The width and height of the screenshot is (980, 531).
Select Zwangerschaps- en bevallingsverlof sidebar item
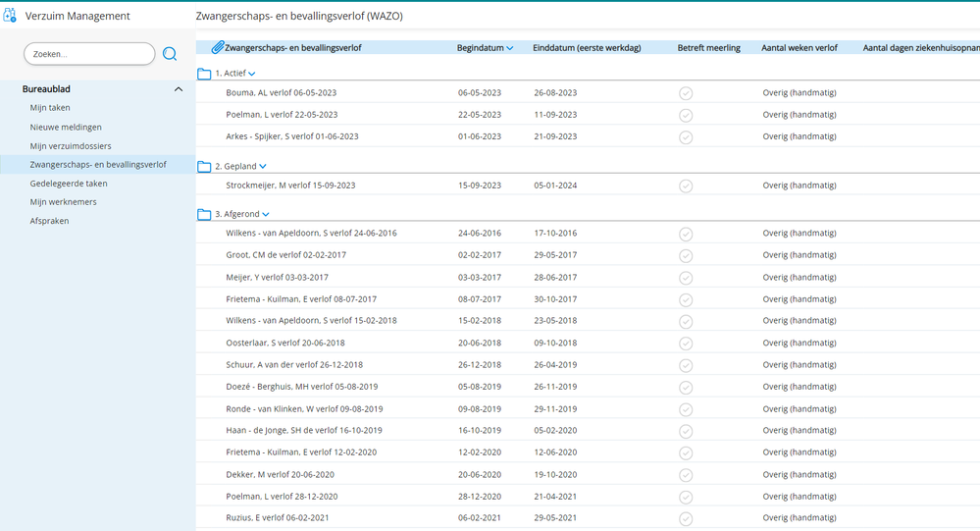tap(98, 165)
